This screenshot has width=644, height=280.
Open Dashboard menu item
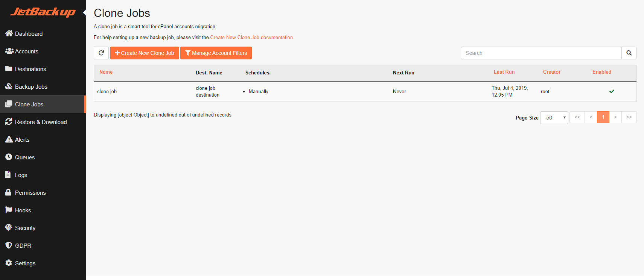pos(43,33)
